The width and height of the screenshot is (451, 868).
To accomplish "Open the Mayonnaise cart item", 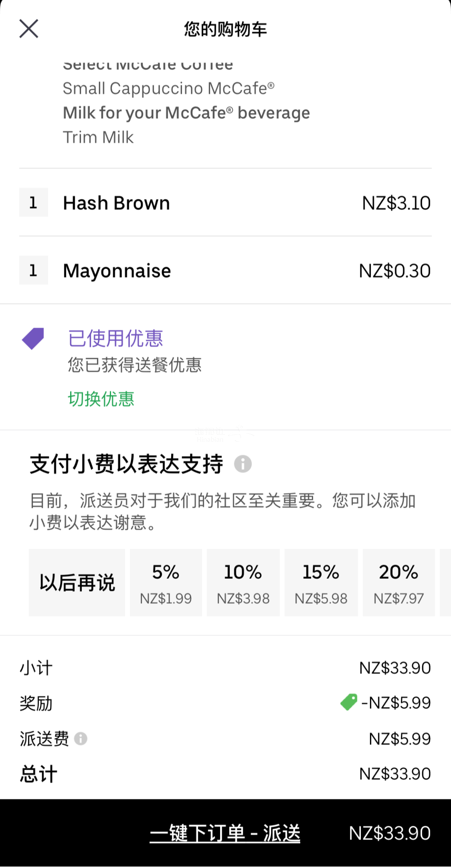I will 117,271.
